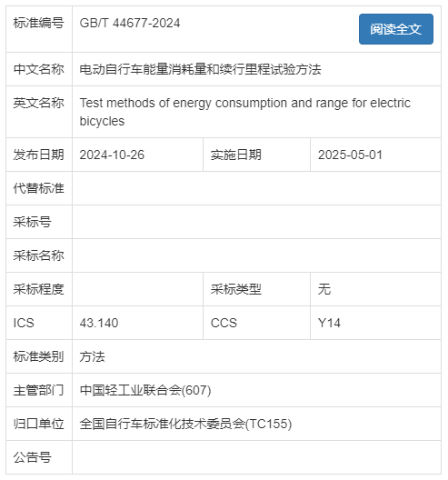Viewport: 448px width, 480px height.
Task: Click the 实施日期 column label
Action: [236, 155]
